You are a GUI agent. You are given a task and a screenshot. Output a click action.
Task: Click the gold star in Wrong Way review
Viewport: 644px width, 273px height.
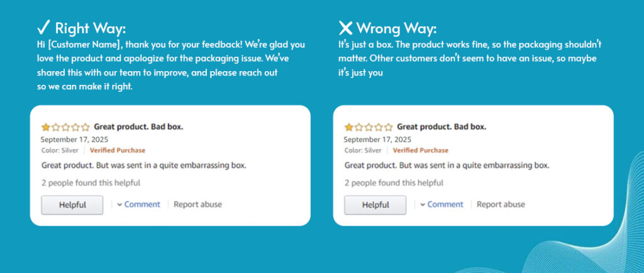349,127
